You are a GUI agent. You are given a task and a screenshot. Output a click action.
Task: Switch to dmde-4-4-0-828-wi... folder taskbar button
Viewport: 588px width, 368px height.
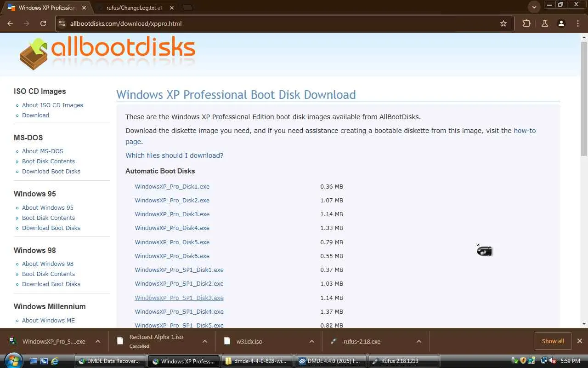pos(257,361)
